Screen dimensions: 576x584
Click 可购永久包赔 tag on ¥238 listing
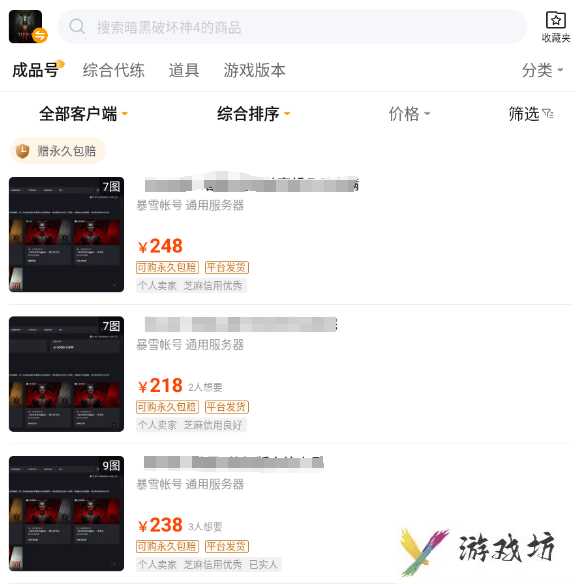click(167, 546)
